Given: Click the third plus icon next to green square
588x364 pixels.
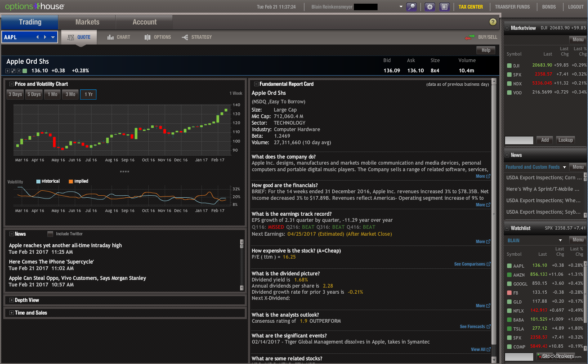Looking at the screenshot, I should click(x=19, y=71).
